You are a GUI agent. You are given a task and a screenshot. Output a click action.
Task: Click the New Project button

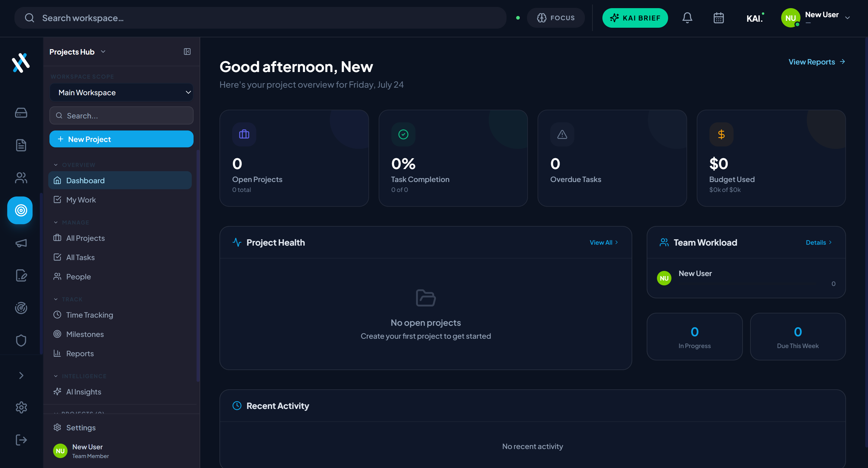tap(121, 139)
